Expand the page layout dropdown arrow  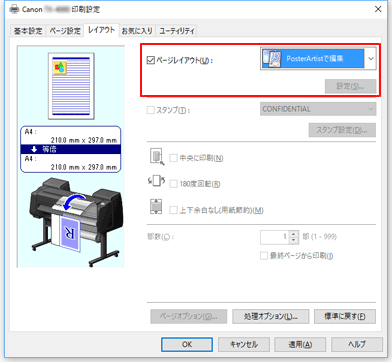click(x=371, y=59)
